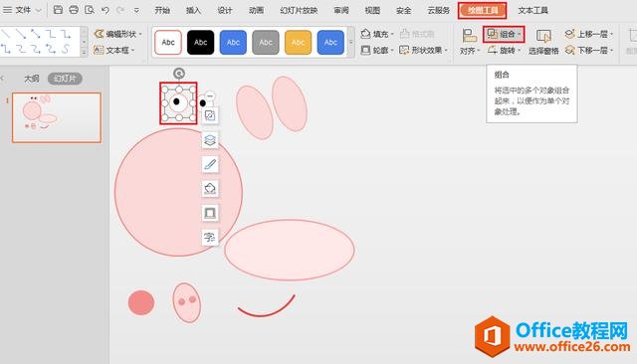Click the 选择窗格 selection pane icon
Viewport: 637px width, 364px height.
pos(543,36)
